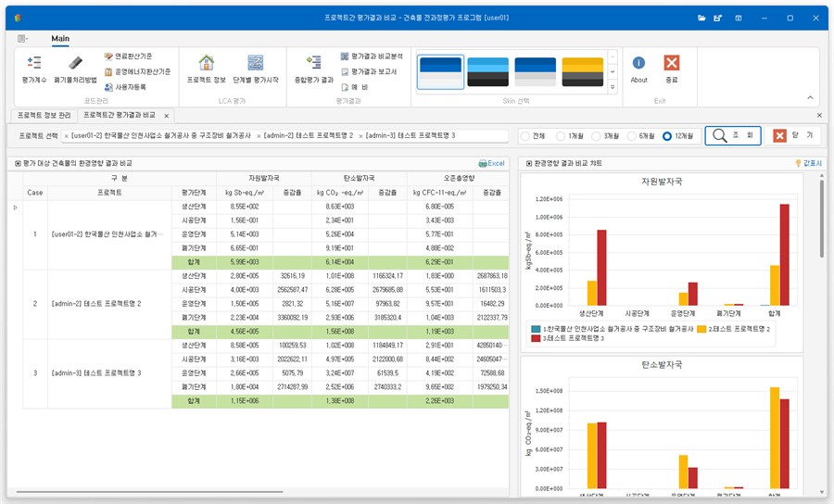Select the 전체 period radio button
The height and width of the screenshot is (504, 834).
[525, 136]
